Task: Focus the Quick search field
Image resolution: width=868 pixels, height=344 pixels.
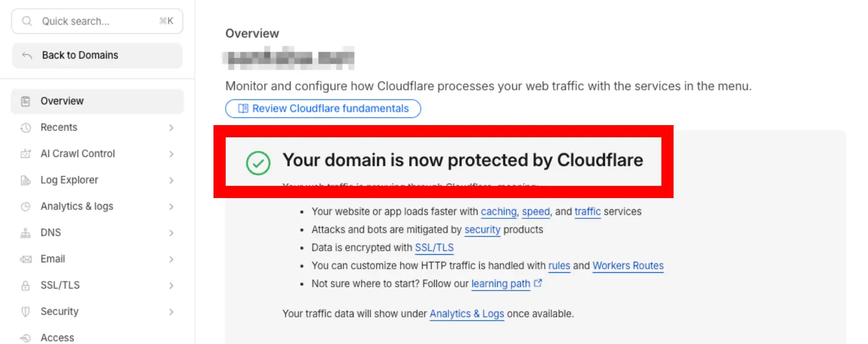Action: pos(97,21)
